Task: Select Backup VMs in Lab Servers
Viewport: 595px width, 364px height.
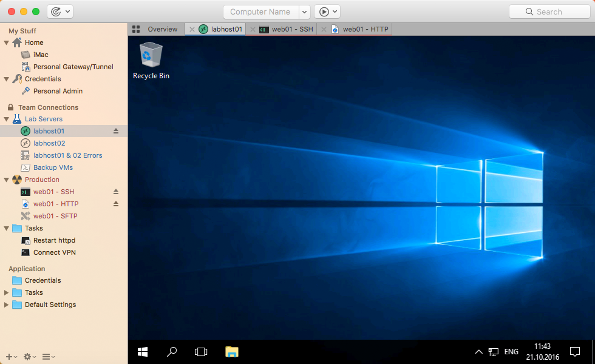Action: tap(53, 167)
